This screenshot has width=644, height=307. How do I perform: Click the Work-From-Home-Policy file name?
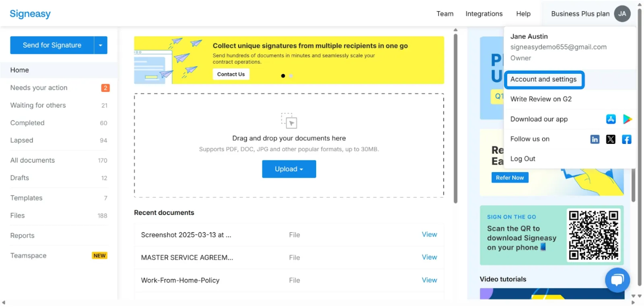tap(180, 280)
